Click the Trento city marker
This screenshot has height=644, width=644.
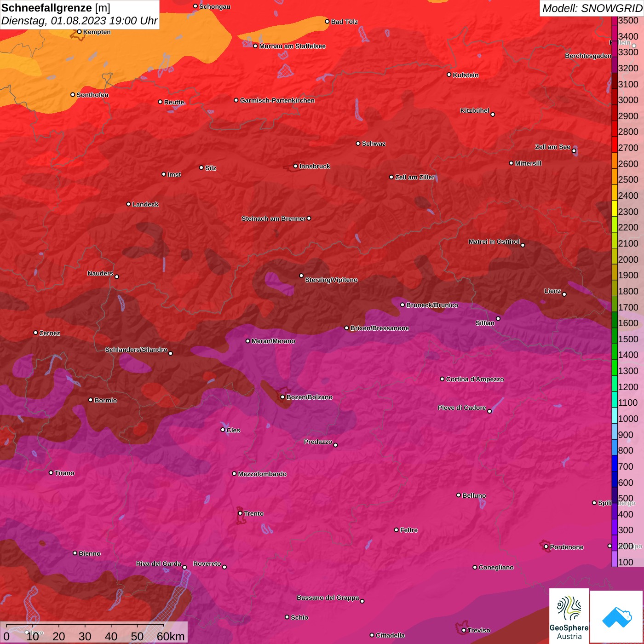coord(240,513)
